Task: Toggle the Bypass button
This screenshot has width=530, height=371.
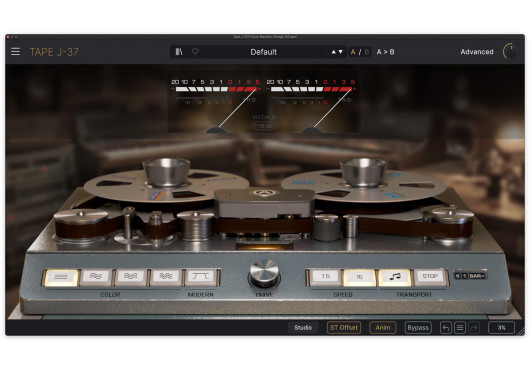Action: pyautogui.click(x=418, y=327)
